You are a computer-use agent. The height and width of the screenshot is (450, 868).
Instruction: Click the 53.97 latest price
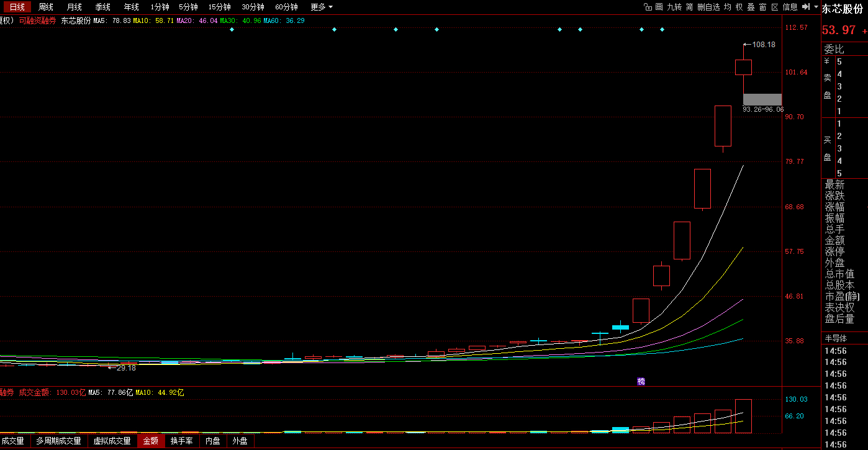[x=839, y=30]
